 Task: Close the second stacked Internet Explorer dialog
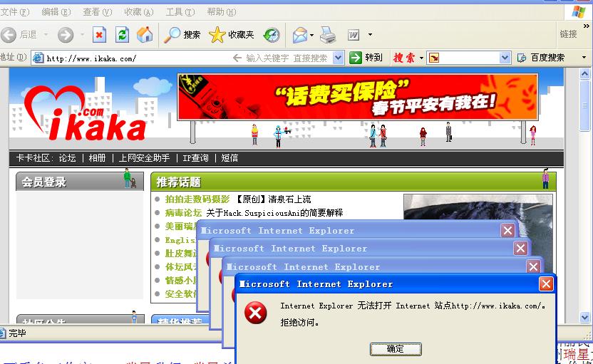[x=533, y=267]
